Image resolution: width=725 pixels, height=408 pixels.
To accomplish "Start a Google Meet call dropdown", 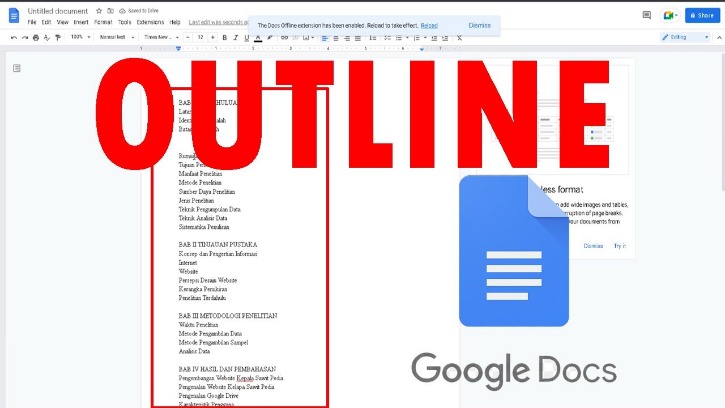I will (x=670, y=15).
